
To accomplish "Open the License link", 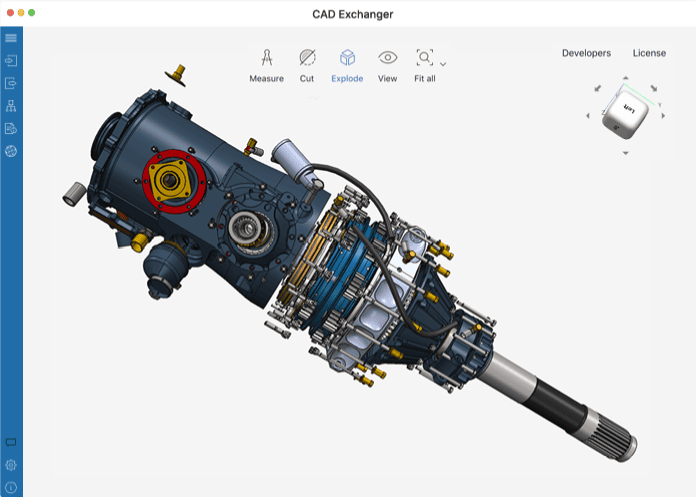I will click(x=649, y=53).
